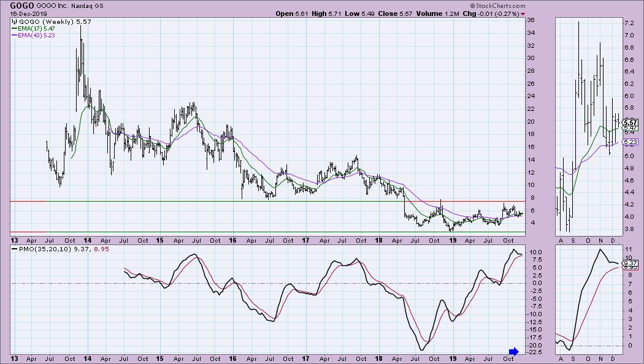Open the ©StockCharts.com attribution

(497, 6)
